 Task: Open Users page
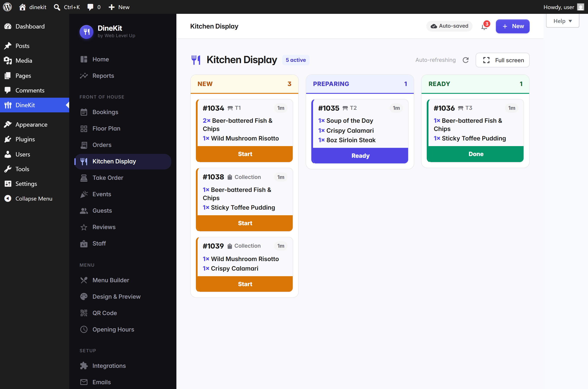[x=35, y=154]
